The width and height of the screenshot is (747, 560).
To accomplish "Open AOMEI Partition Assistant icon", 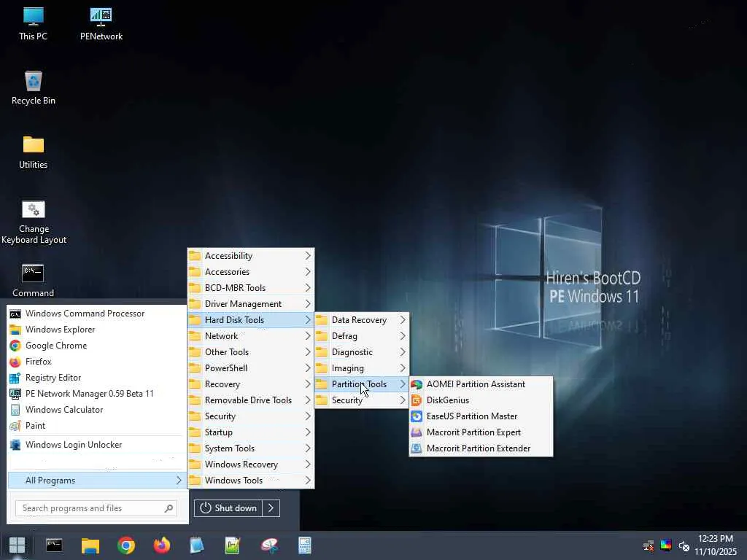I will tap(417, 384).
